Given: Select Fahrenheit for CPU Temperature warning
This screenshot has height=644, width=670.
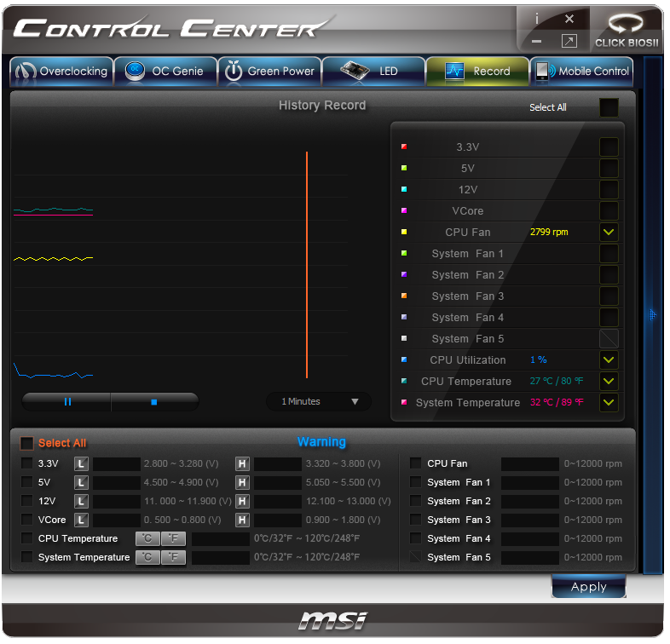Looking at the screenshot, I should (174, 539).
